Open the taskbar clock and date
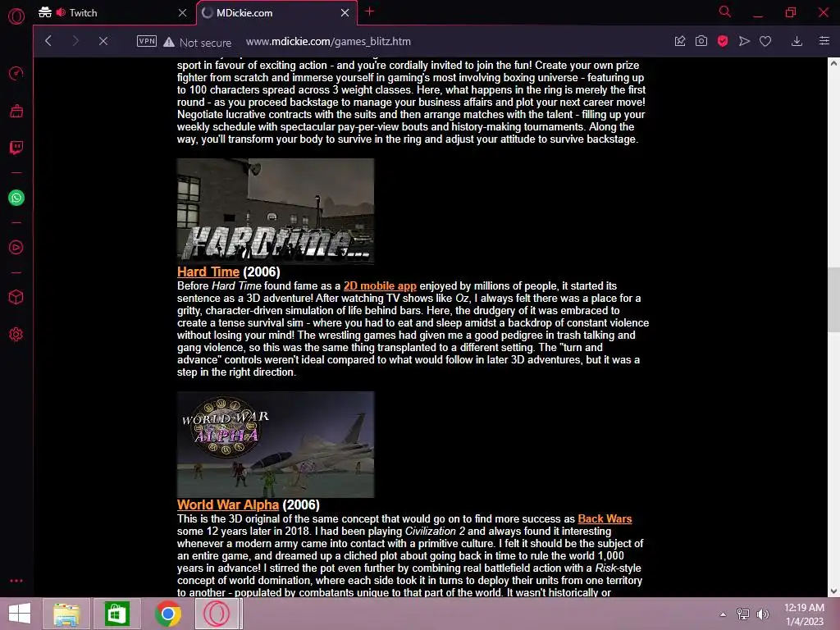This screenshot has width=840, height=630. click(x=804, y=614)
